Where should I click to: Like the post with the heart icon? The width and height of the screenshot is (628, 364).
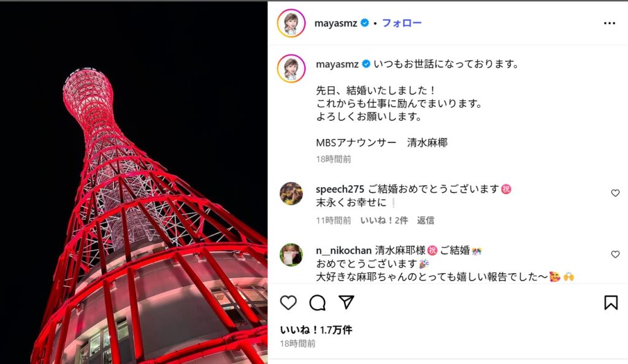pyautogui.click(x=288, y=303)
